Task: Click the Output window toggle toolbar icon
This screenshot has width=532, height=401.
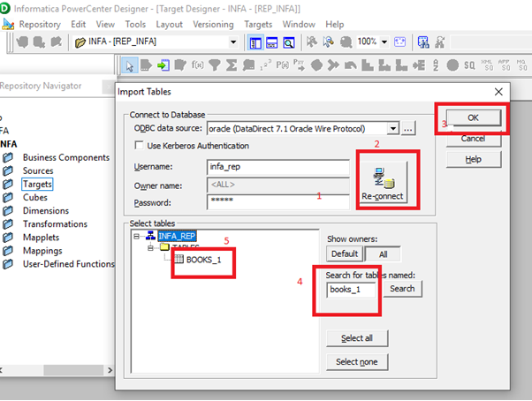Action: click(272, 42)
